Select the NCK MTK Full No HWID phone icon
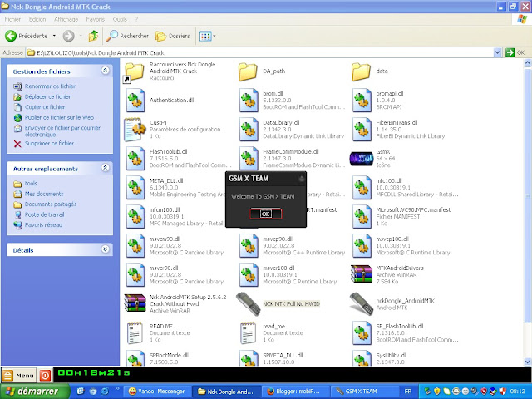 [x=248, y=303]
